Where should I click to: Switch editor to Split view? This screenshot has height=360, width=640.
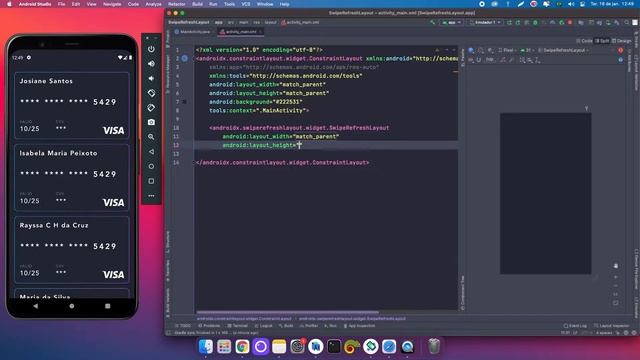point(602,41)
